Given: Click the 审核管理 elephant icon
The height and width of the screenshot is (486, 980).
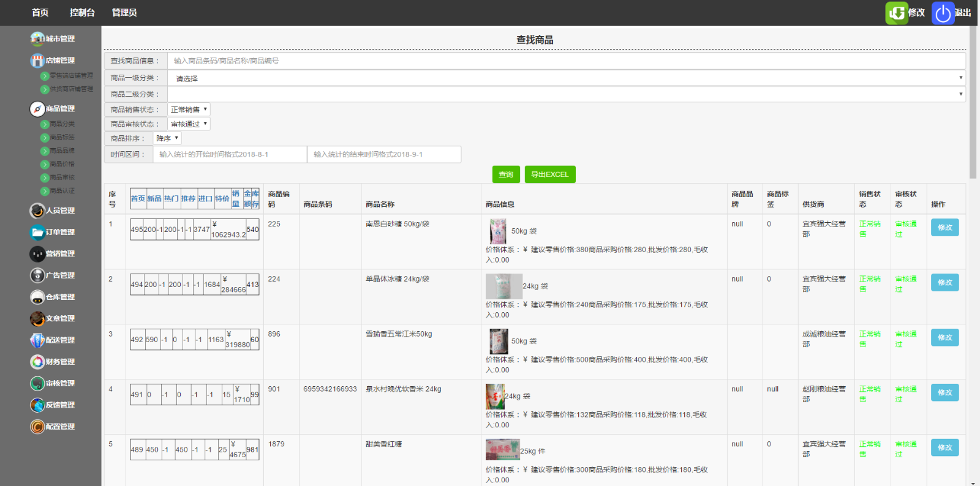Looking at the screenshot, I should tap(37, 383).
